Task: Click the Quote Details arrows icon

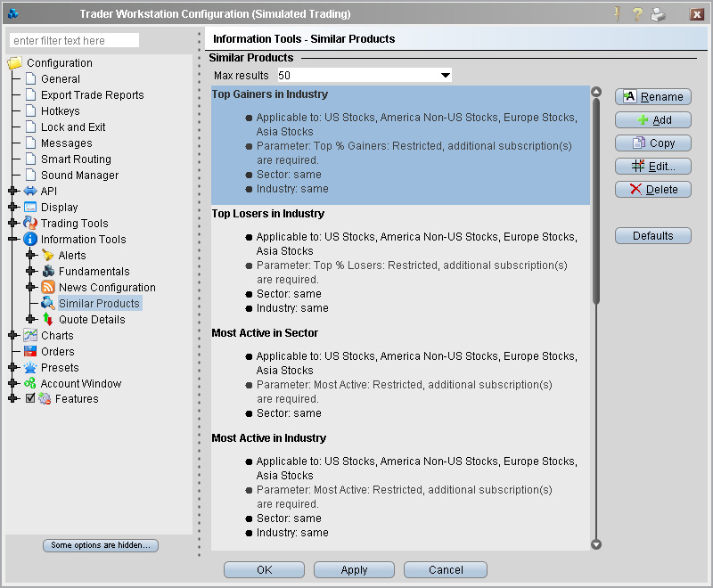Action: coord(48,319)
